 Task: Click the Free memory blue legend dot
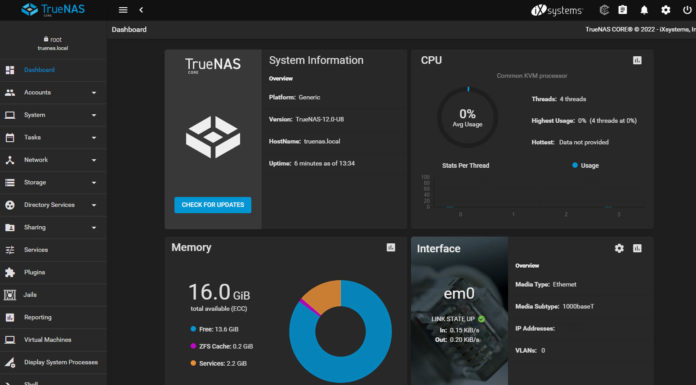(193, 329)
